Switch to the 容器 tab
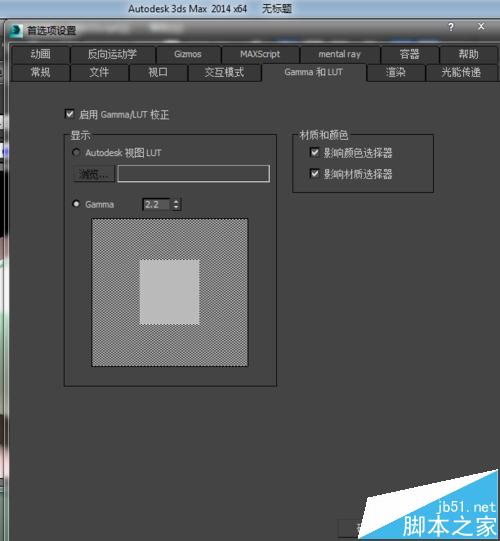This screenshot has width=500, height=541. (x=409, y=54)
